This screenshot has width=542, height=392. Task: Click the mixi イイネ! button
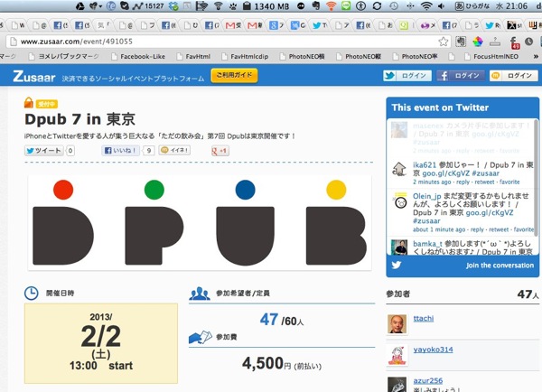(x=174, y=150)
